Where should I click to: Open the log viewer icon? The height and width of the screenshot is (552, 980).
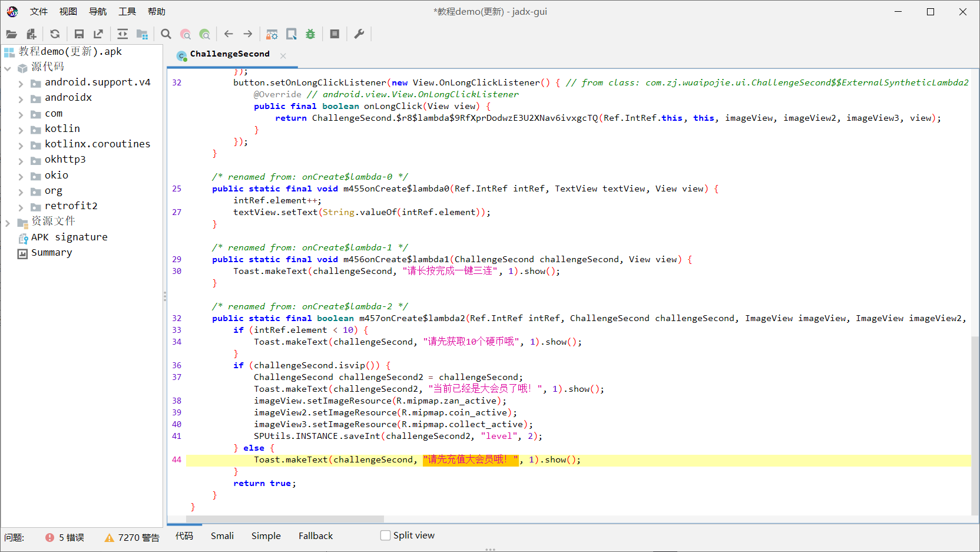click(335, 34)
